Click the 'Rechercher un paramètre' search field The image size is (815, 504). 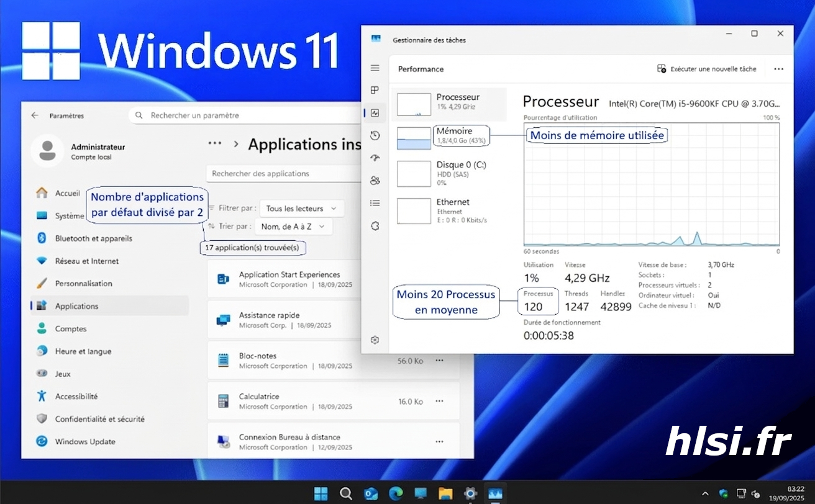248,115
